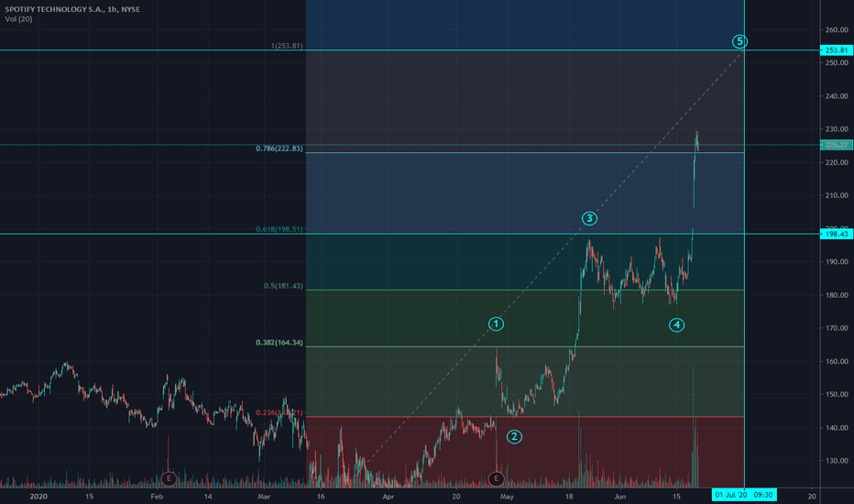This screenshot has height=504, width=854.
Task: Select the 0.236 Fibonacci level label
Action: pos(279,412)
